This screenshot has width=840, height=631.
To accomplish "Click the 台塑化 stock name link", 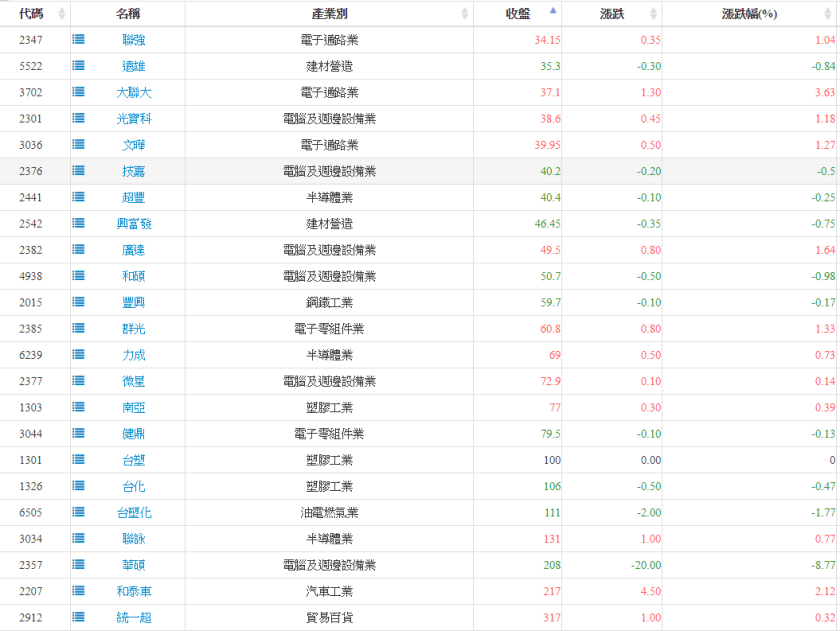I will pos(133,513).
